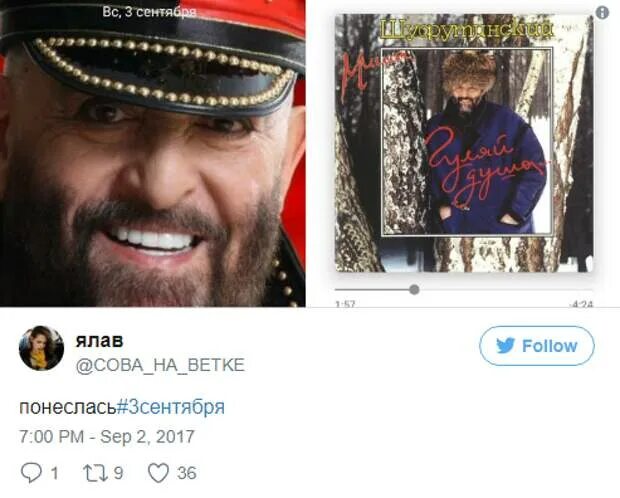Open the ялав profile picture
Viewport: 620px width, 498px height.
(x=42, y=348)
